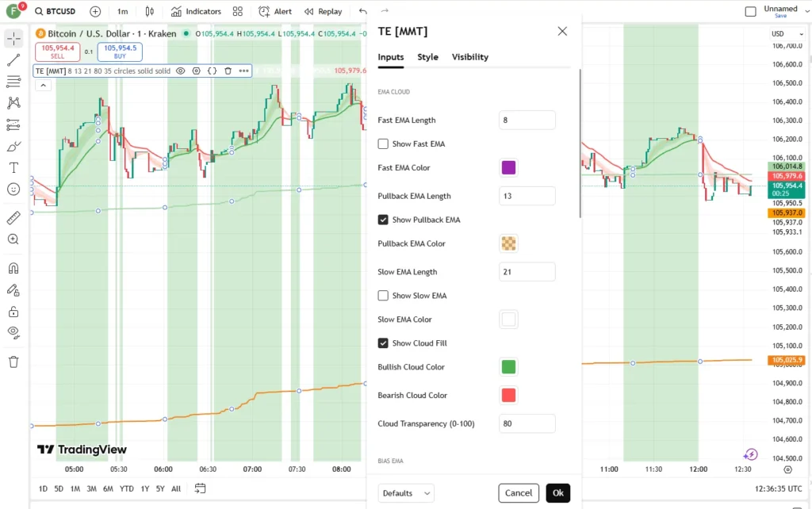Change the red Bearish Cloud Color swatch
The image size is (812, 509).
(508, 395)
